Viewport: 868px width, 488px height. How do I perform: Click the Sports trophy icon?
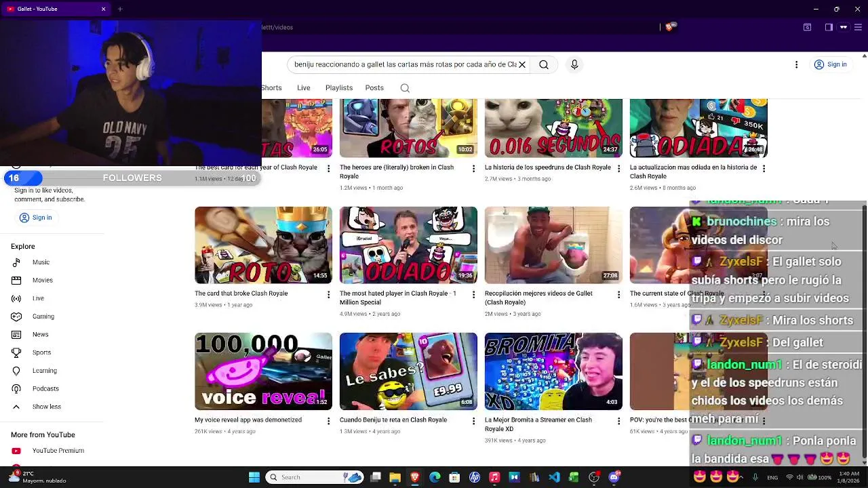click(x=16, y=352)
